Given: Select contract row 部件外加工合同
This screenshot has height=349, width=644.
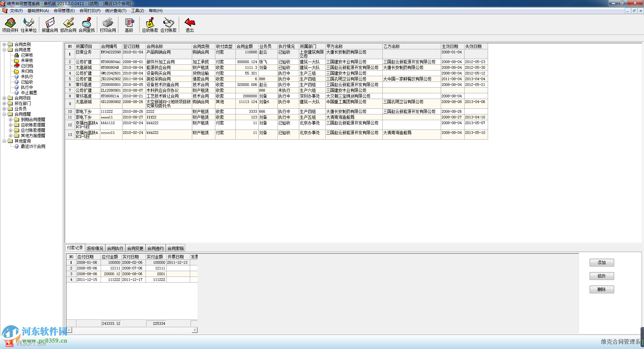Looking at the screenshot, I should [276, 62].
